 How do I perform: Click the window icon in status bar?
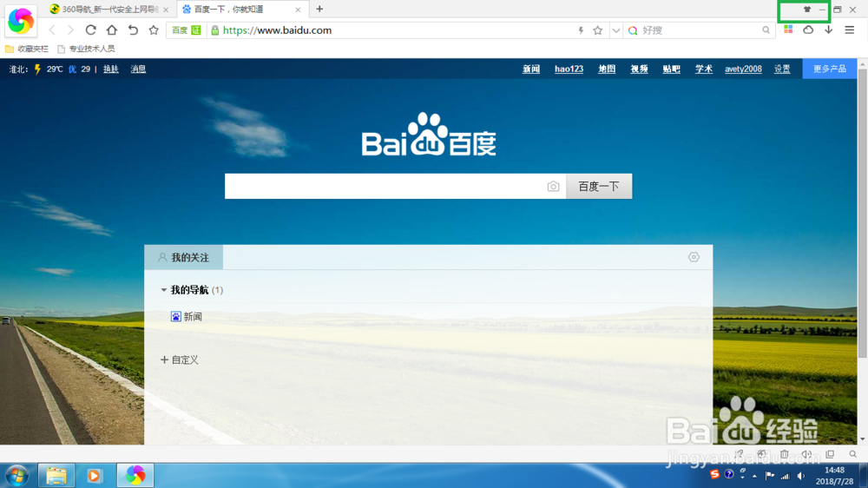pyautogui.click(x=830, y=454)
